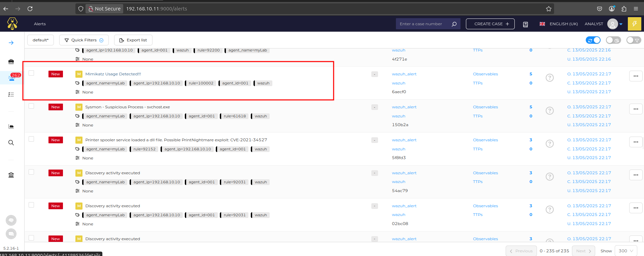
Task: Open actions menu for first Discovery activity alert
Action: (x=636, y=175)
